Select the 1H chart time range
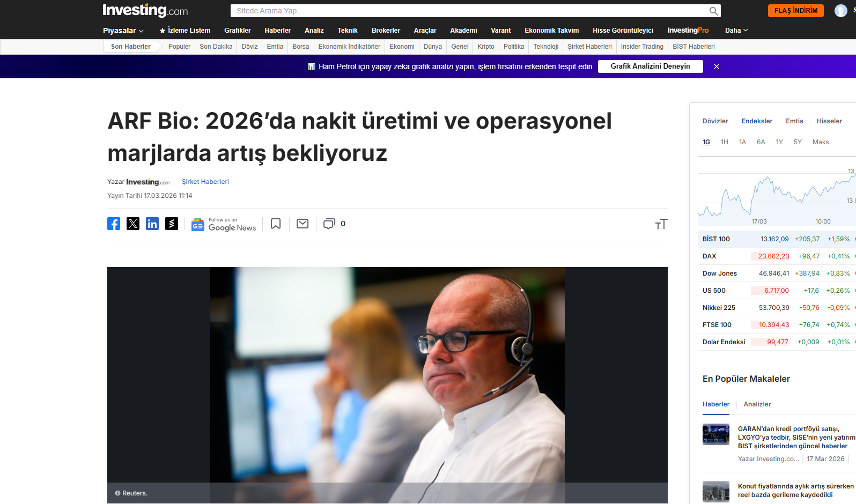 click(x=724, y=142)
